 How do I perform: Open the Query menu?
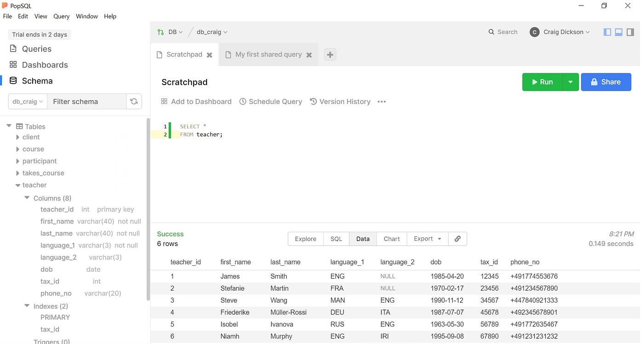coord(61,16)
